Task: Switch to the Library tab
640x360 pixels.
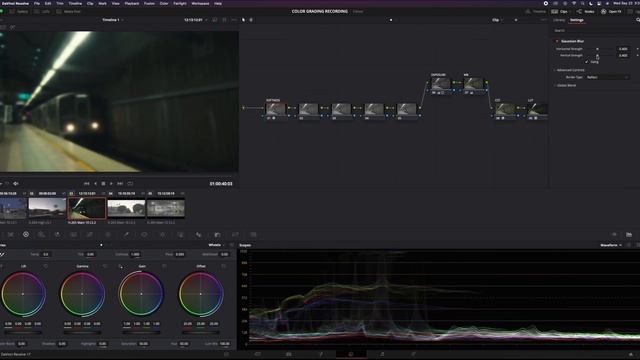Action: coord(559,20)
